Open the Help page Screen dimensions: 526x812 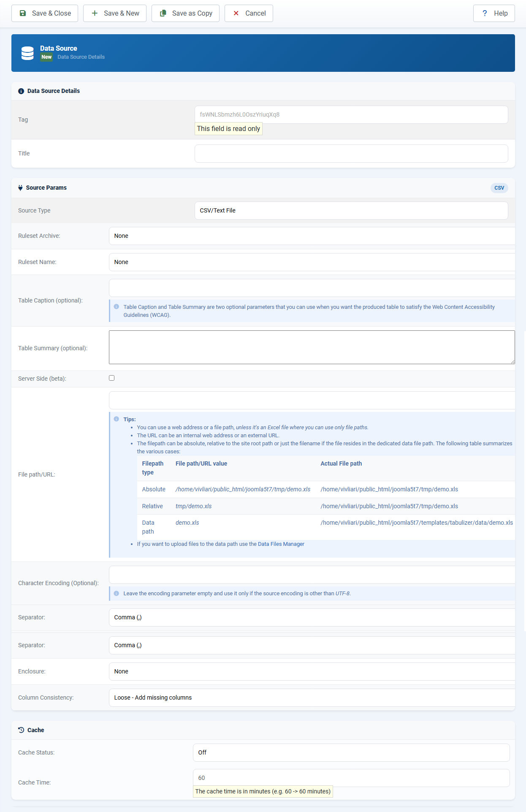494,13
